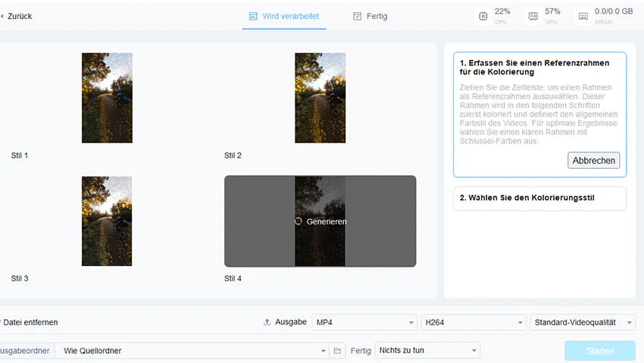Click the MRAM memory icon

(x=583, y=17)
